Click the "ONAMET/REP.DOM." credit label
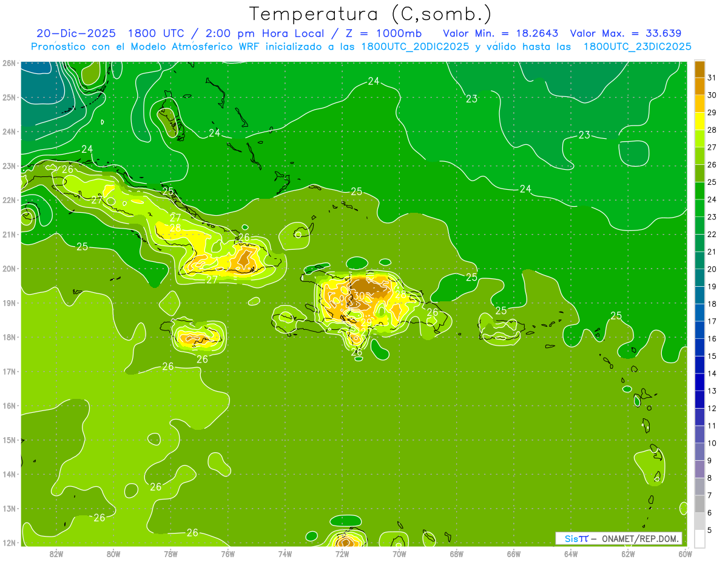 pyautogui.click(x=642, y=538)
